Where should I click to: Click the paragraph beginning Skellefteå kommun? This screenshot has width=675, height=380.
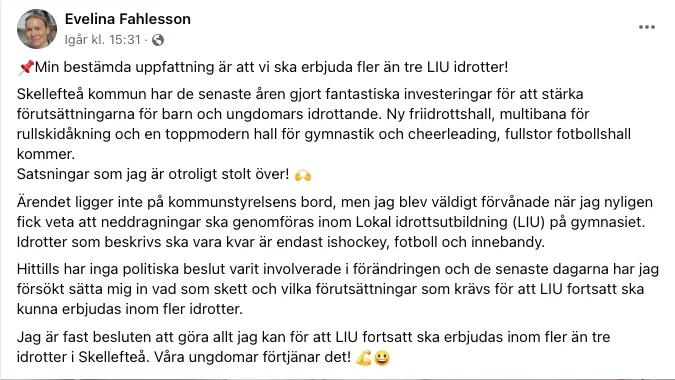pyautogui.click(x=324, y=124)
